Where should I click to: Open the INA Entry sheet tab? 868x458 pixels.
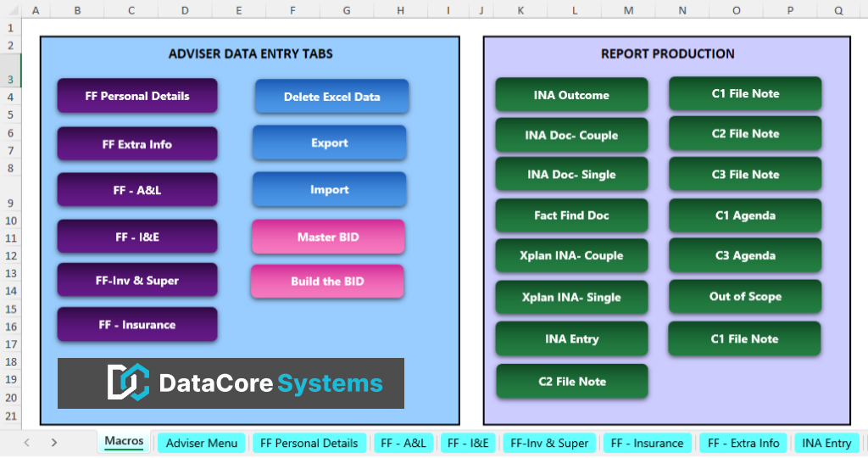coord(826,443)
